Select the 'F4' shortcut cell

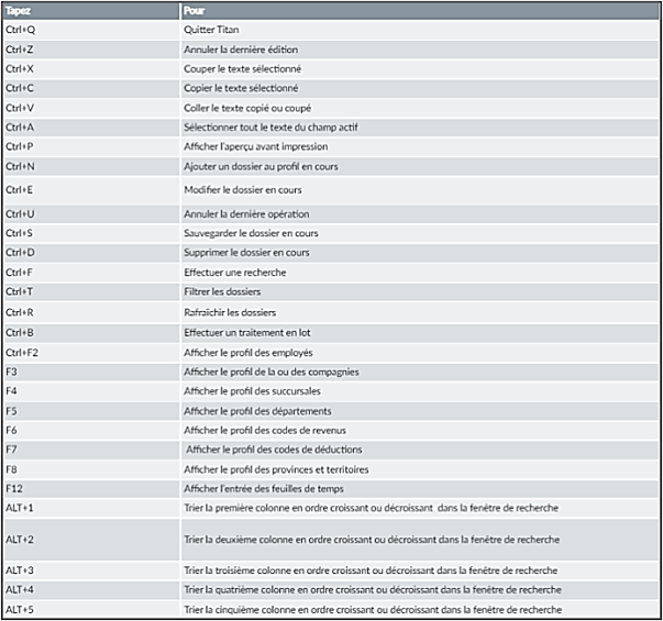tap(91, 391)
